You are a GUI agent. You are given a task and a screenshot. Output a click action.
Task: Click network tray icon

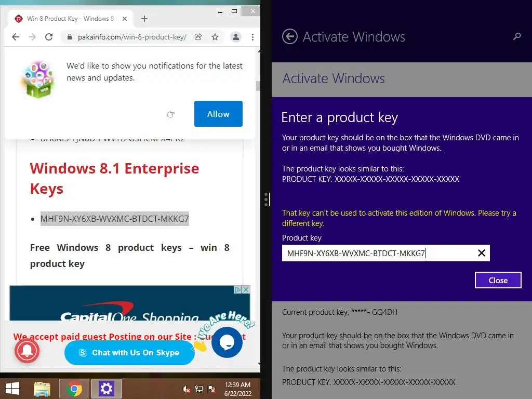(199, 389)
